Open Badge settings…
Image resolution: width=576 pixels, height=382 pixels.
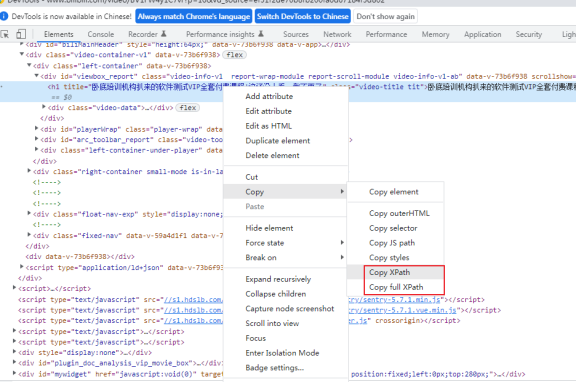(x=285, y=368)
